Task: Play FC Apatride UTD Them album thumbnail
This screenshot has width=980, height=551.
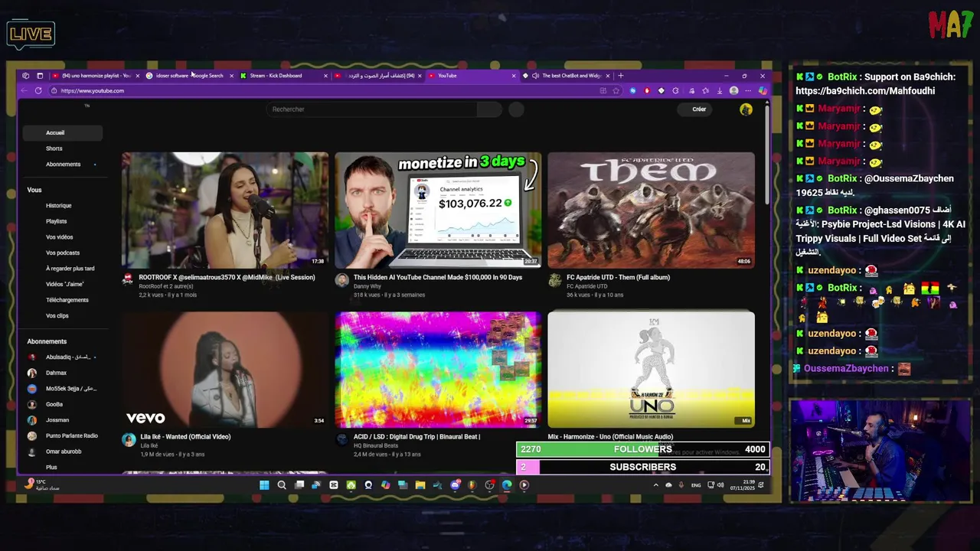Action: click(651, 210)
